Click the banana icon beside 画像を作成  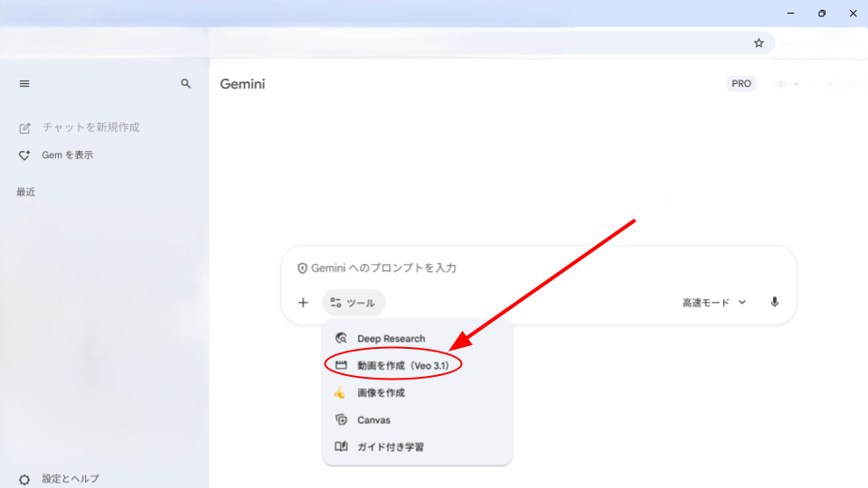340,393
